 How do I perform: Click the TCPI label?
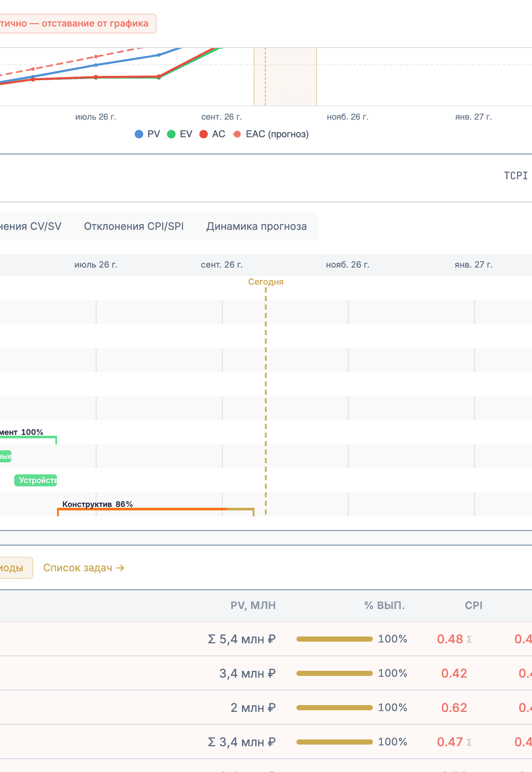point(516,176)
